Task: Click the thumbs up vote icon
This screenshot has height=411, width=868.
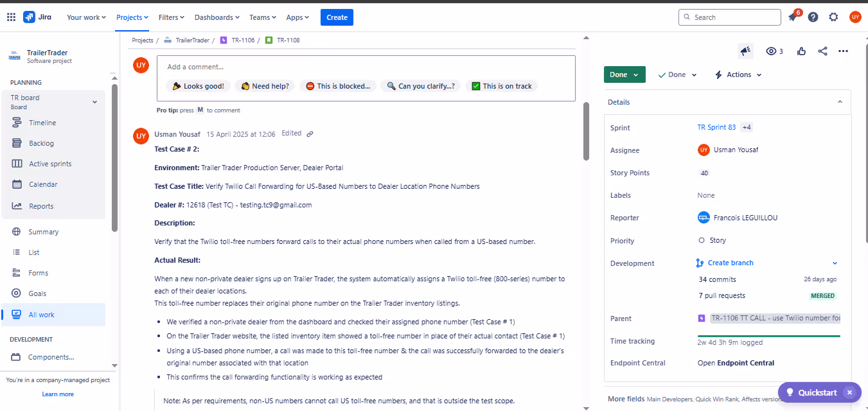Action: pos(801,51)
